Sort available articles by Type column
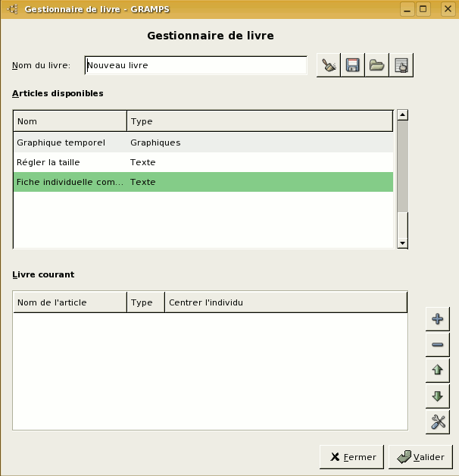Screen dimensions: 459x476 259,121
